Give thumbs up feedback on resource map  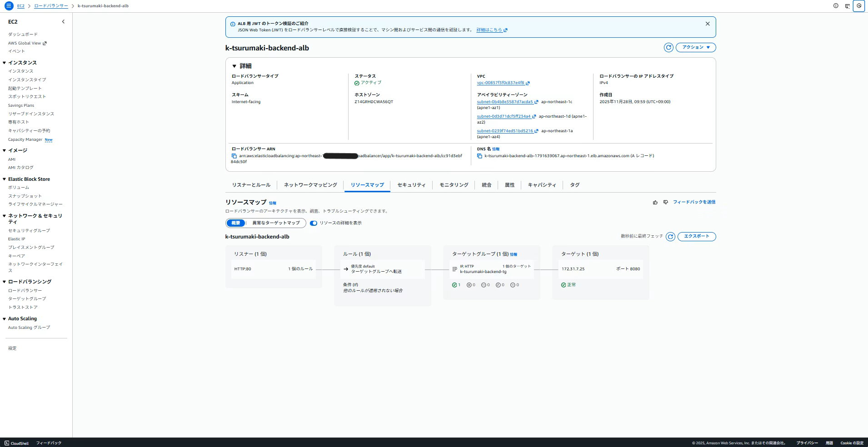655,202
